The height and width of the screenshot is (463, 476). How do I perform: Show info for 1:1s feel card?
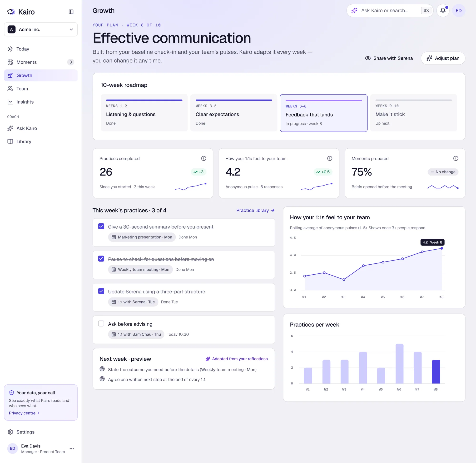(x=329, y=158)
